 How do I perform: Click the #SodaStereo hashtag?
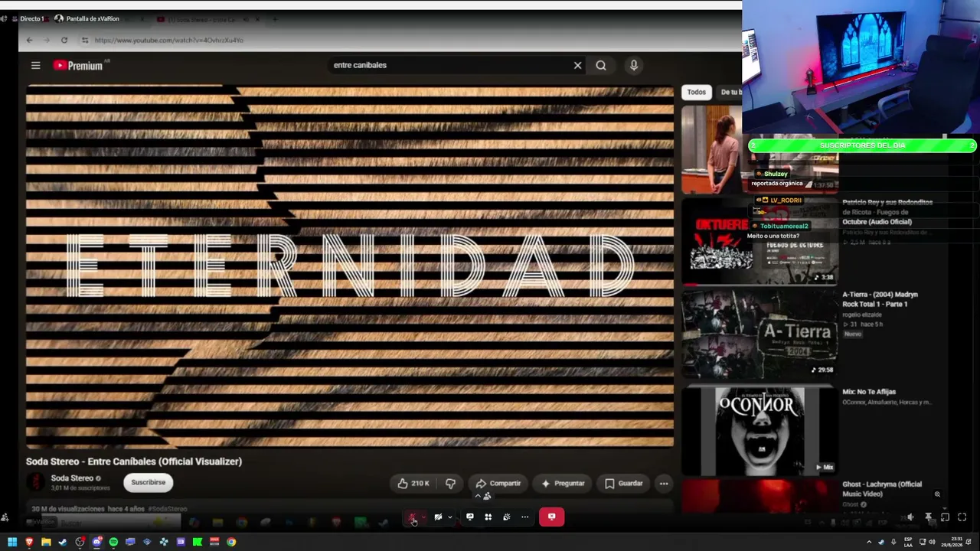pos(167,509)
